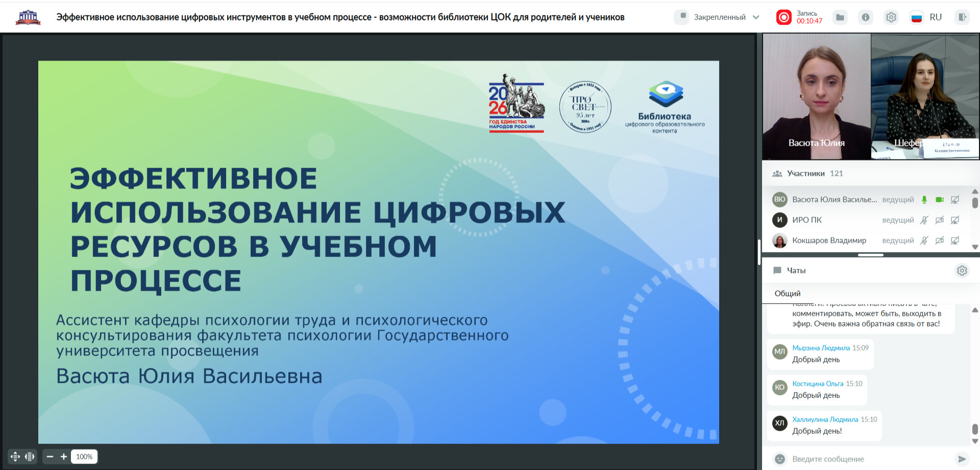Open the files folder icon in header
980x470 pixels.
coord(840,17)
